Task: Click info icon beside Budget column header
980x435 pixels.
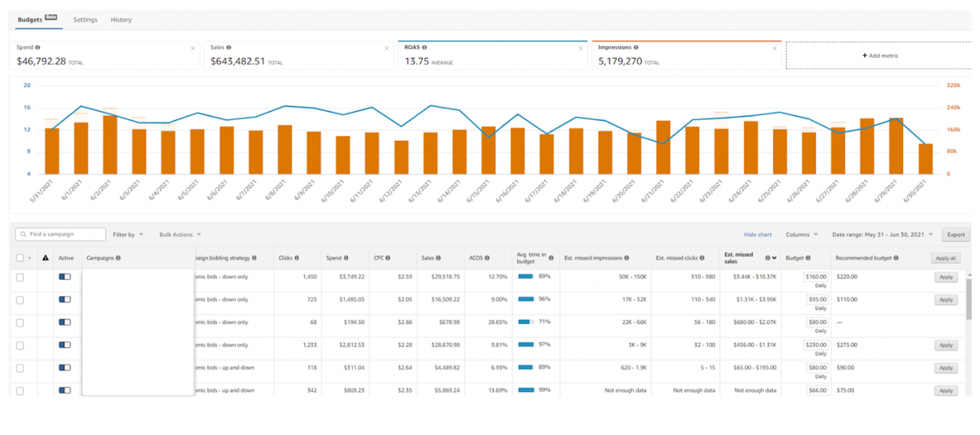Action: point(808,258)
